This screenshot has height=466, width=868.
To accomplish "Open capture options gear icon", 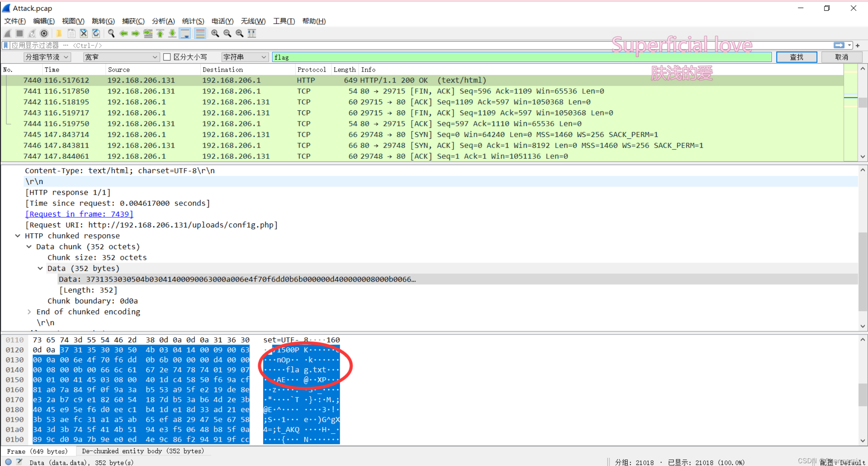I will coord(44,34).
